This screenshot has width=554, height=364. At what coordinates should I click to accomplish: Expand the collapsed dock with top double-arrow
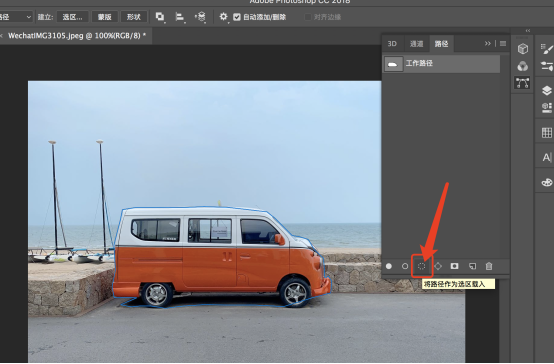528,31
